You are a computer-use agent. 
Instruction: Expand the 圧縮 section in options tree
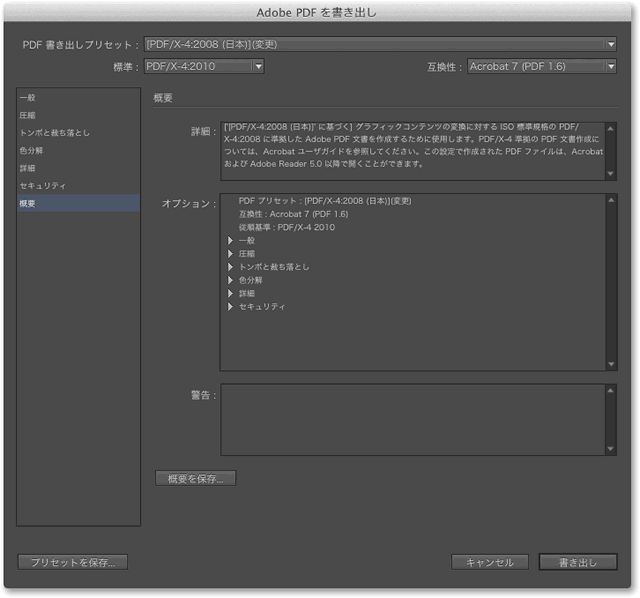tap(230, 254)
